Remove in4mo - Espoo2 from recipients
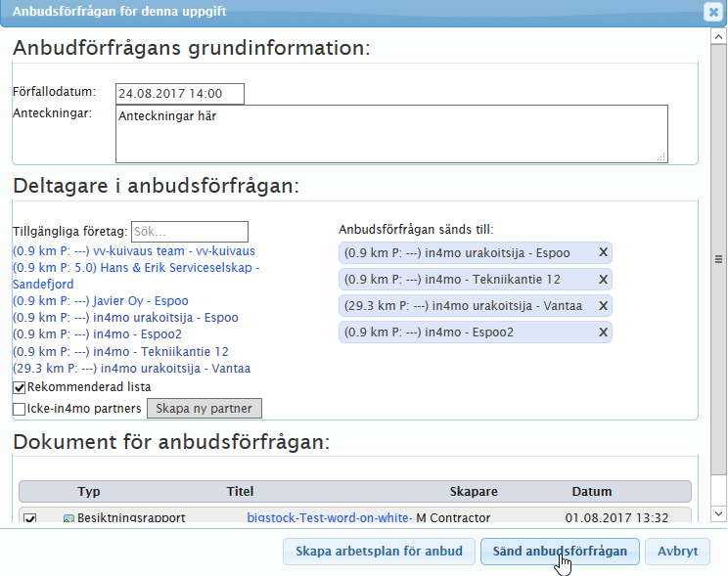This screenshot has width=728, height=576. point(603,332)
